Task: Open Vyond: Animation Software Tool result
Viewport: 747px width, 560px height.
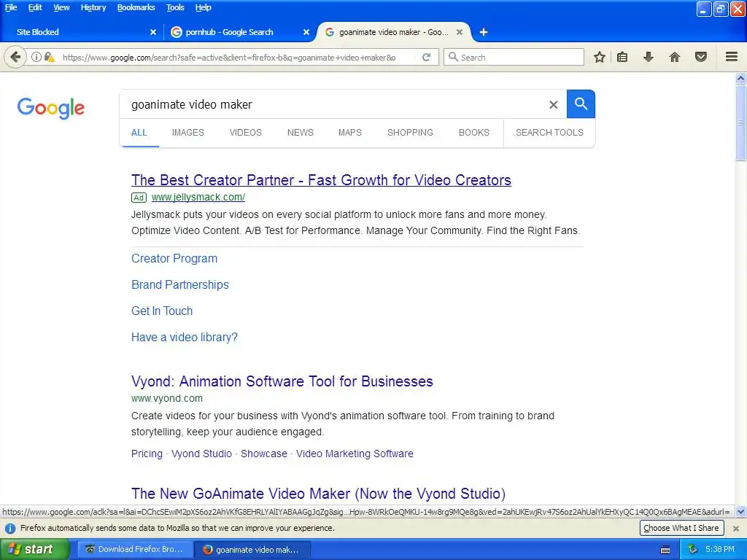Action: (x=282, y=381)
